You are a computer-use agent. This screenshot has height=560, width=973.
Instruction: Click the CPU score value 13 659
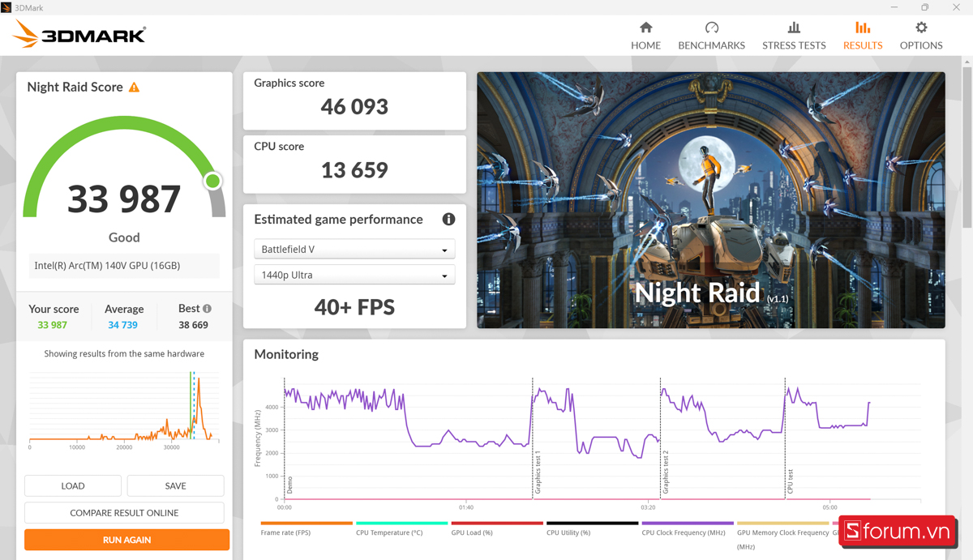(354, 170)
